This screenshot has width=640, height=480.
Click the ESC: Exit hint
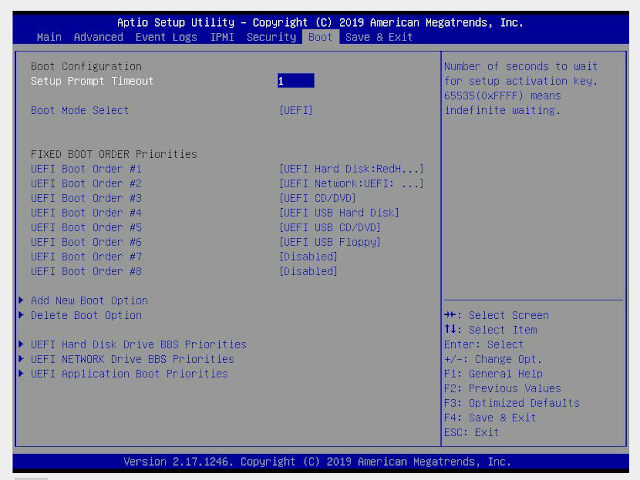pyautogui.click(x=471, y=433)
